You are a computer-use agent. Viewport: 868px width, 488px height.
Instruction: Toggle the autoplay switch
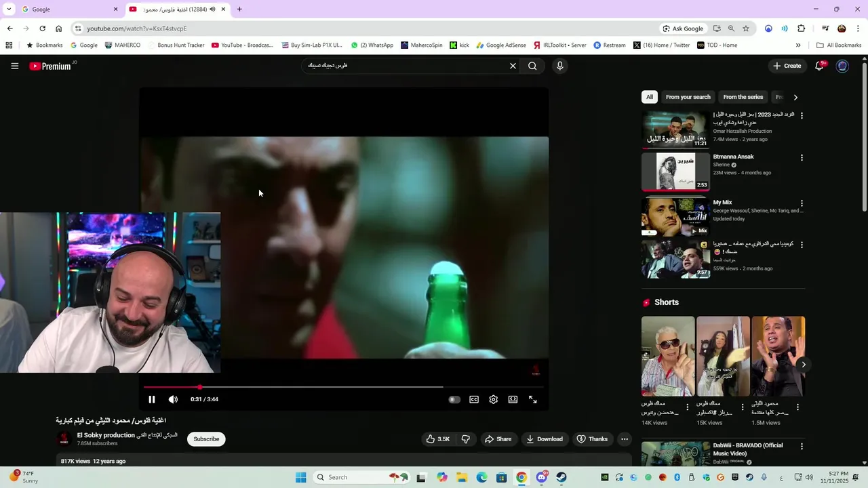454,399
